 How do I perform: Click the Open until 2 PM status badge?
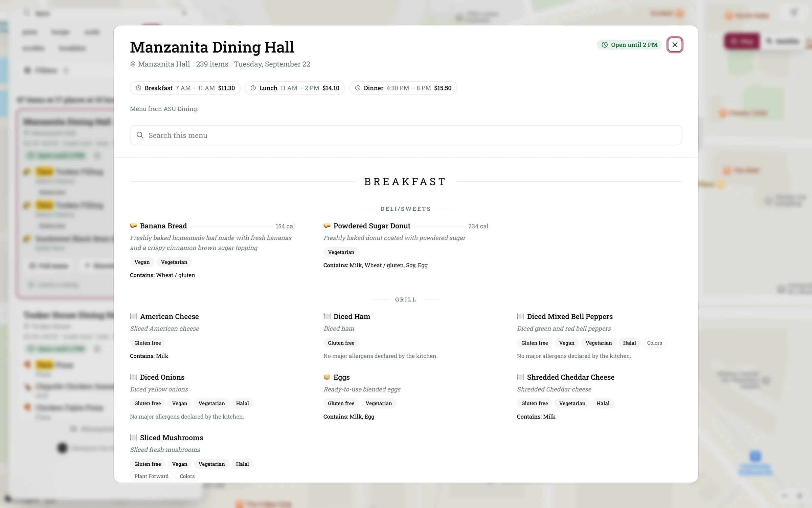pyautogui.click(x=629, y=45)
